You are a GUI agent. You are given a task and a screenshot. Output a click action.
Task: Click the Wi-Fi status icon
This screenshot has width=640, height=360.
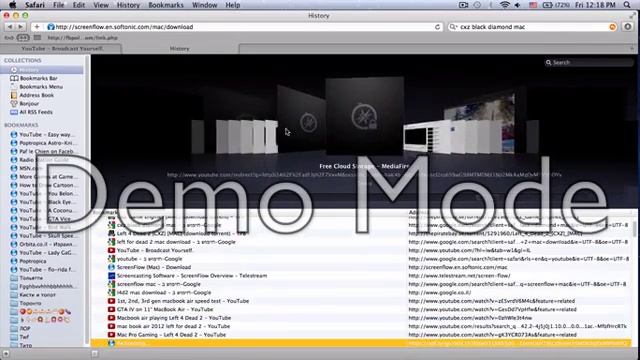pyautogui.click(x=505, y=5)
